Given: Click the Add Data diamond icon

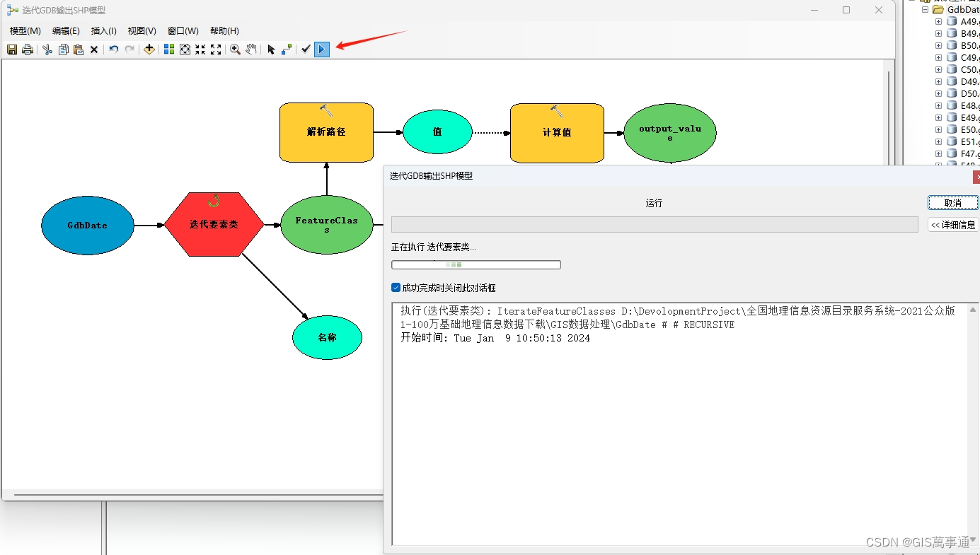Looking at the screenshot, I should [149, 49].
